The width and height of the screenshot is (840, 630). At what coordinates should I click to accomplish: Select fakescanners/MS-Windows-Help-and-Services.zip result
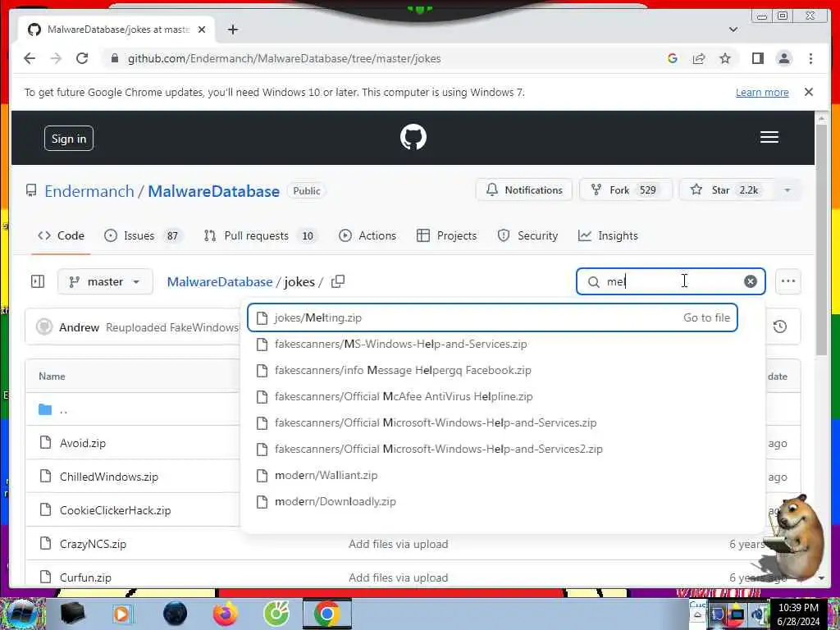(492, 344)
